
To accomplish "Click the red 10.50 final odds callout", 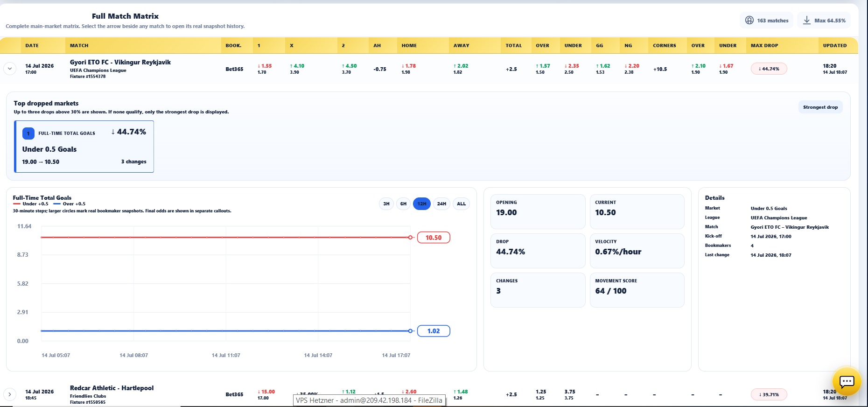I will tap(434, 238).
